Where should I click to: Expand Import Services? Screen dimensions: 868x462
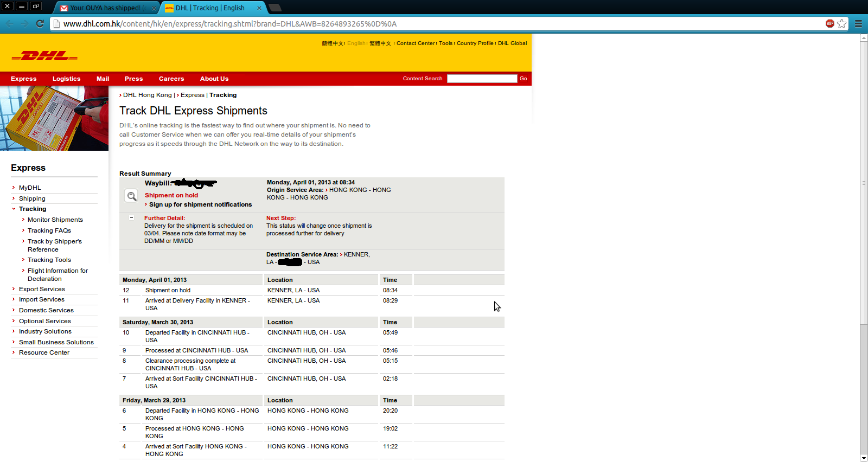[42, 299]
